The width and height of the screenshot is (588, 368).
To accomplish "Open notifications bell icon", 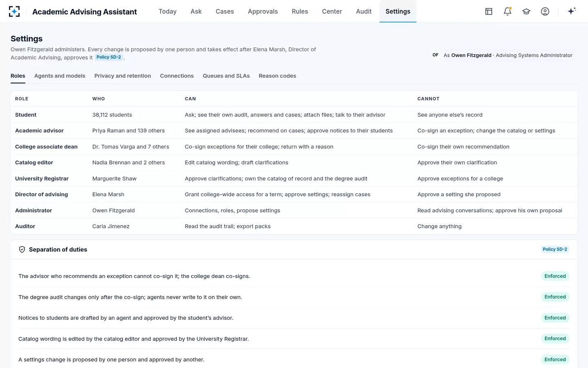I will 508,11.
